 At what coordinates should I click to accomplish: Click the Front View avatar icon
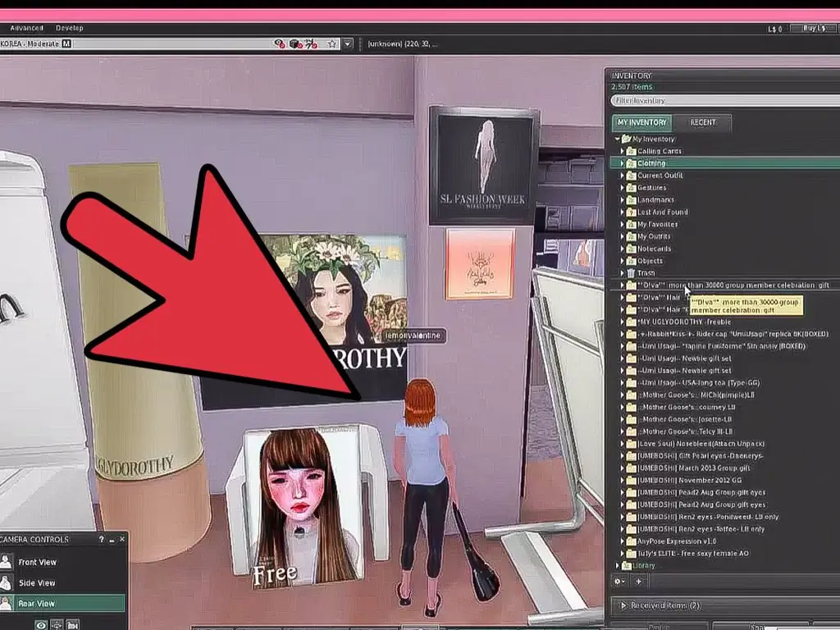point(7,562)
